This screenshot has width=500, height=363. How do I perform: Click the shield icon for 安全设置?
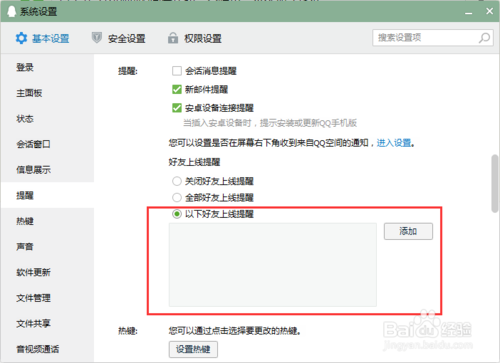[97, 38]
